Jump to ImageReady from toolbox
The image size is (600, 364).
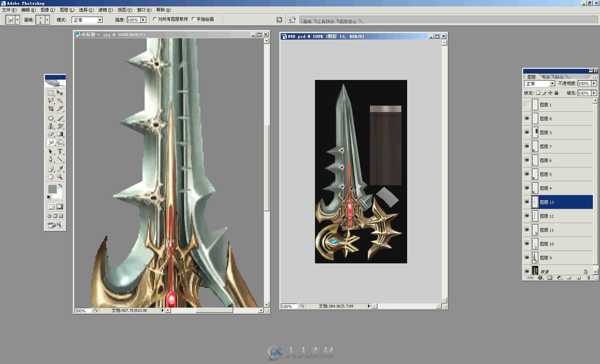coord(55,225)
